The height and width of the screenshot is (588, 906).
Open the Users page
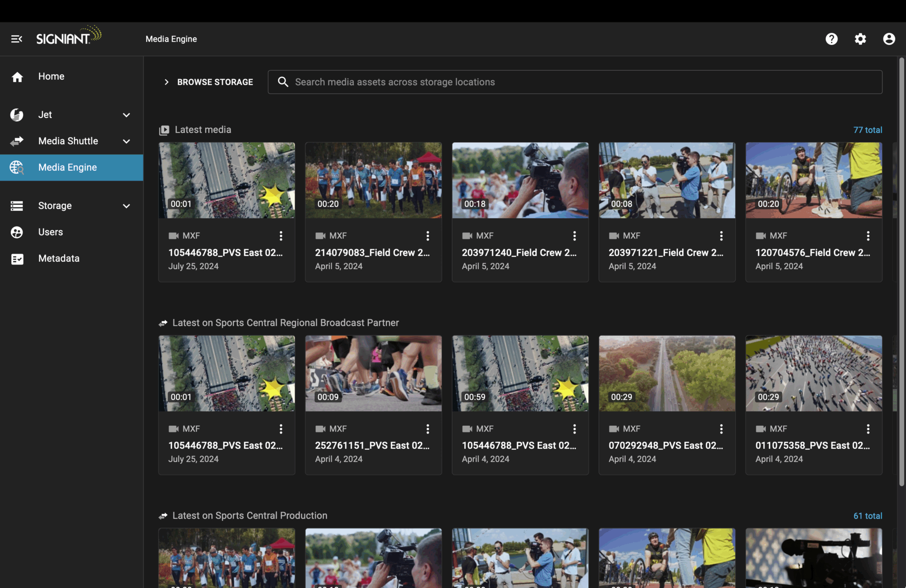50,232
